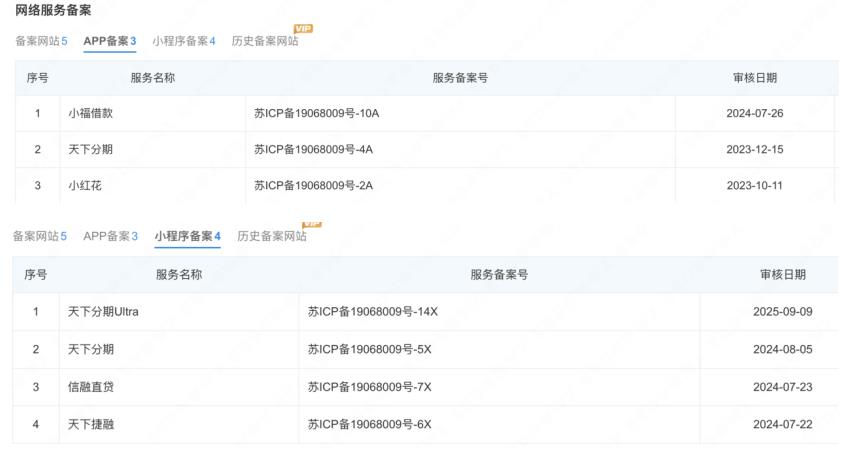This screenshot has height=455, width=854.
Task: Click the 小红花 service name
Action: coord(85,185)
